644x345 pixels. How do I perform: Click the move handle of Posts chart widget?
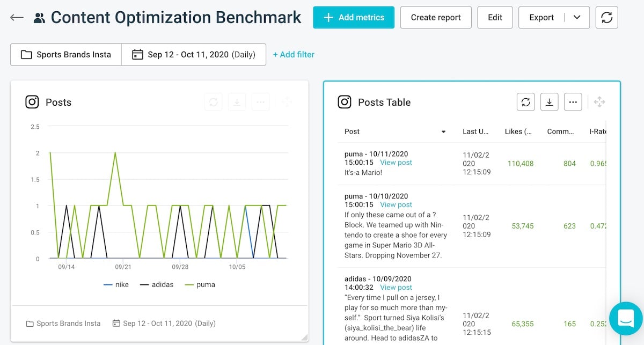point(287,102)
